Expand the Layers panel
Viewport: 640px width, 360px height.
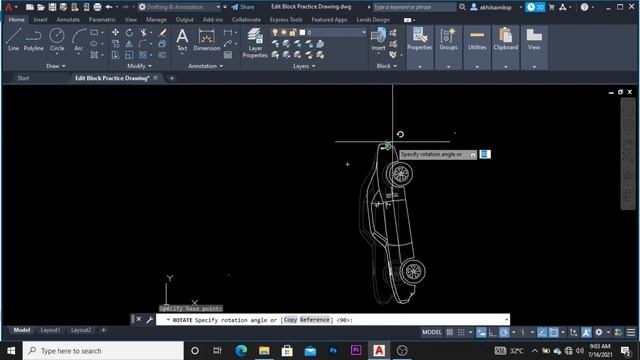304,66
